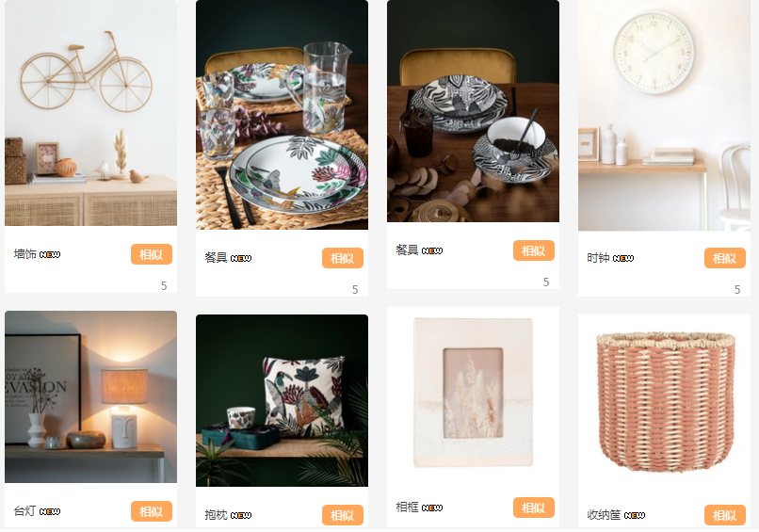759x532 pixels.
Task: Open the white wall clock picture
Action: pos(664,115)
